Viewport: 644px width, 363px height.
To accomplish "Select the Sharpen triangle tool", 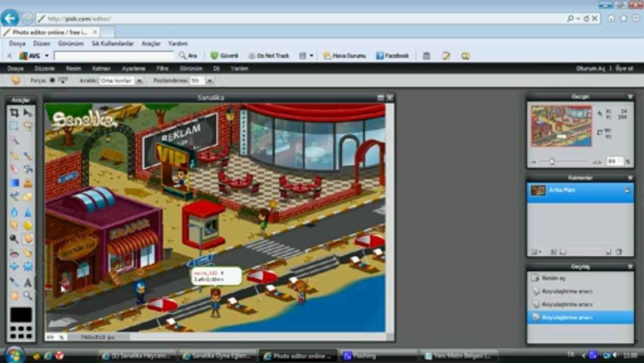I will (28, 212).
